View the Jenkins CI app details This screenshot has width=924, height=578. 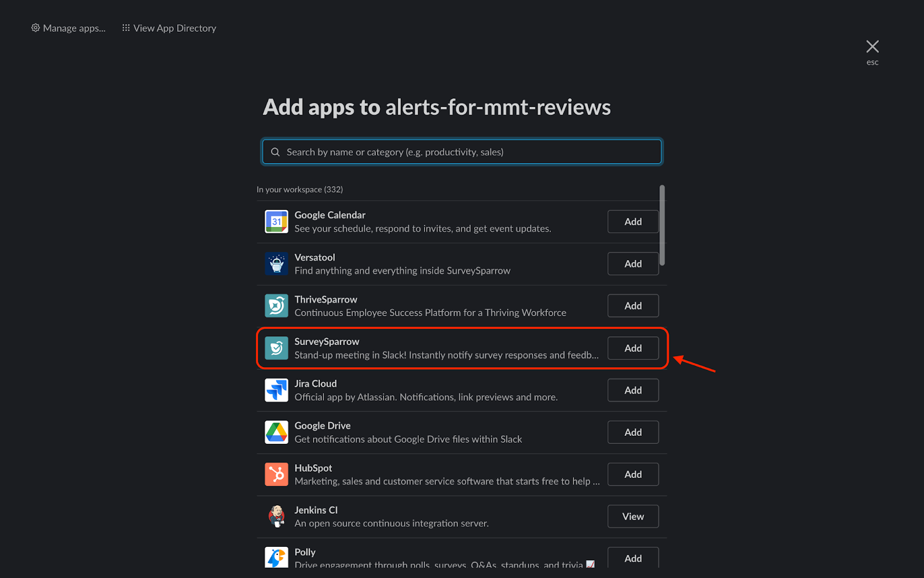click(633, 516)
